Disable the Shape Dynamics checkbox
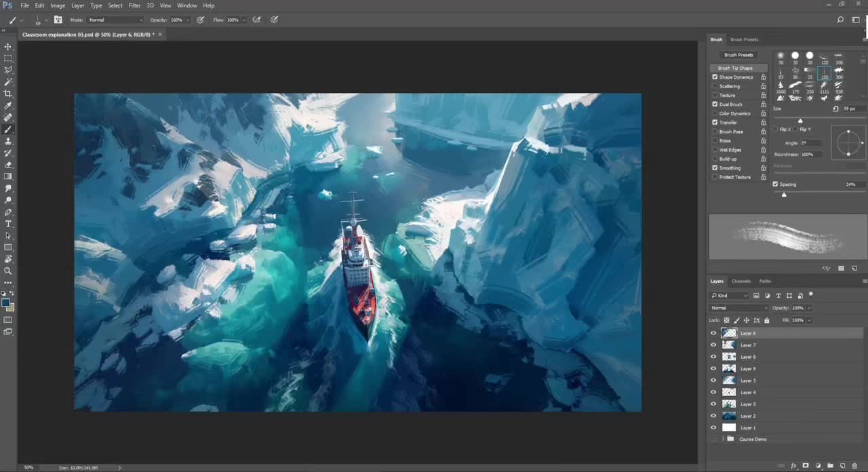 tap(715, 77)
